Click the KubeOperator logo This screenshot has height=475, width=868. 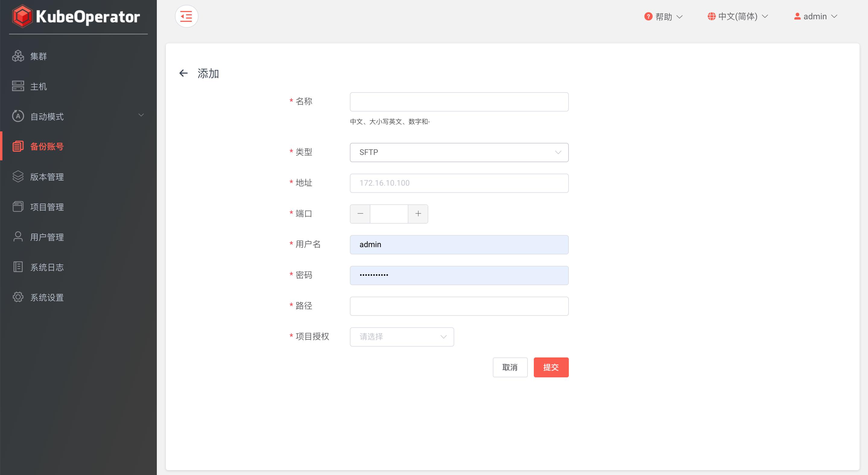click(x=76, y=16)
